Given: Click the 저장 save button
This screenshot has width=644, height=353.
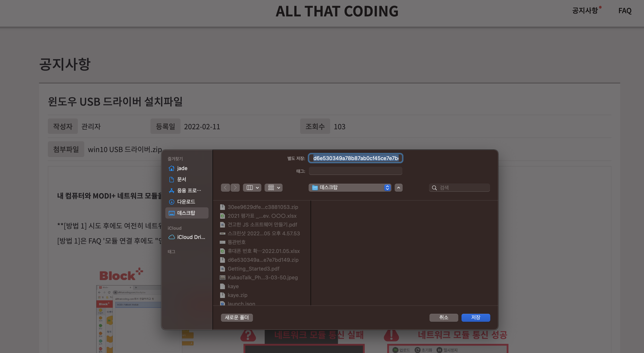Looking at the screenshot, I should pyautogui.click(x=475, y=317).
